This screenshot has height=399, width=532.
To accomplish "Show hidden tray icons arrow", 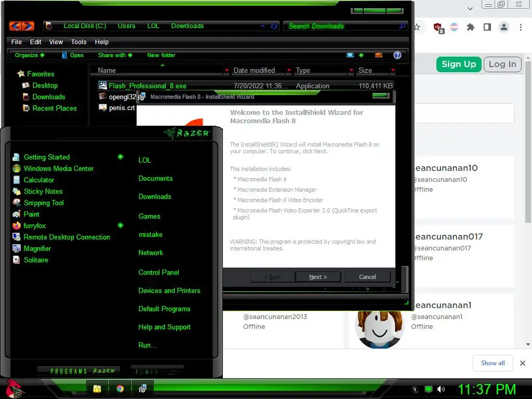I will point(415,389).
